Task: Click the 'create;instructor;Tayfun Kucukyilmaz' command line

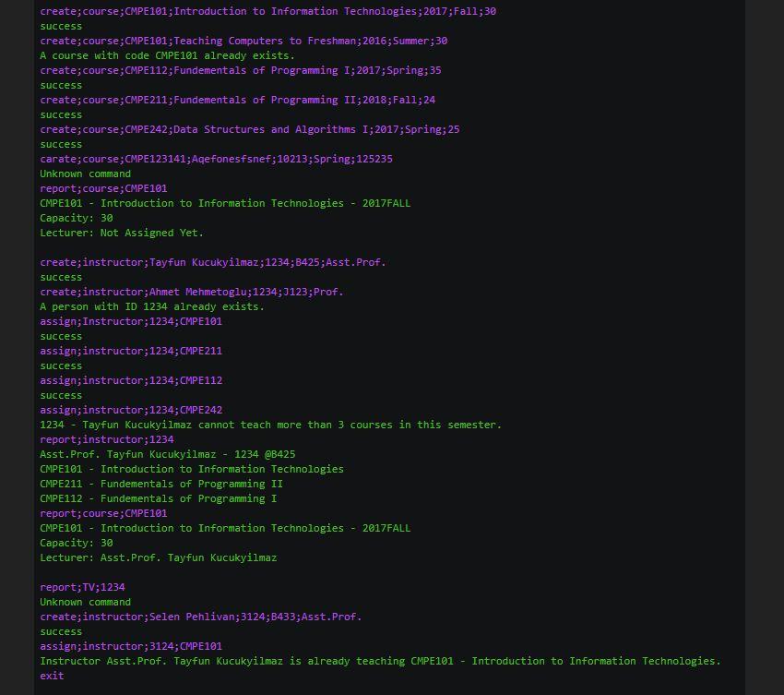Action: tap(213, 262)
